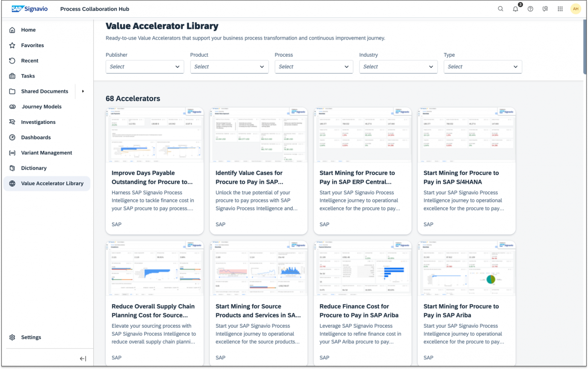
Task: Expand the Industry filter dropdown
Action: pyautogui.click(x=398, y=67)
